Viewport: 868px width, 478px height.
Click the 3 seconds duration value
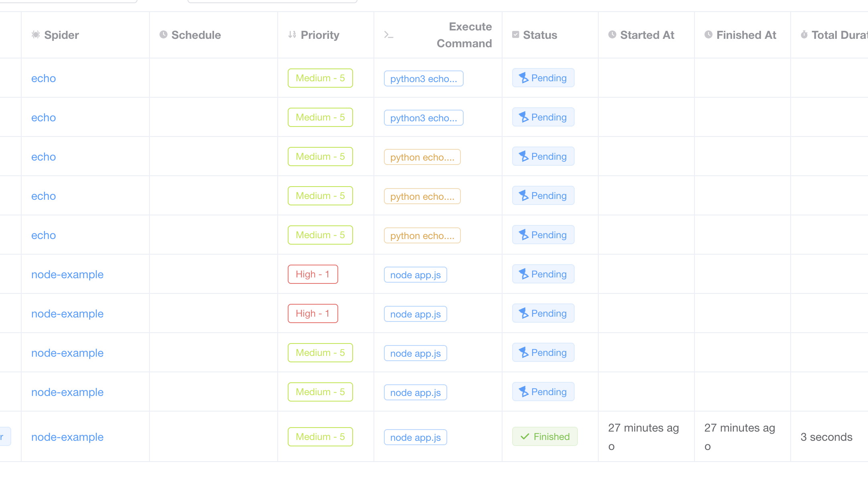point(826,437)
